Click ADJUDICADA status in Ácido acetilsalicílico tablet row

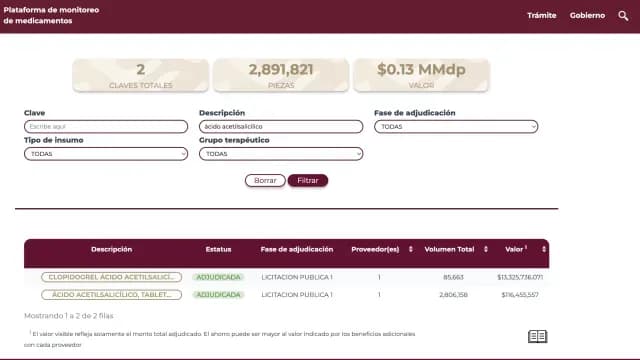(x=218, y=295)
